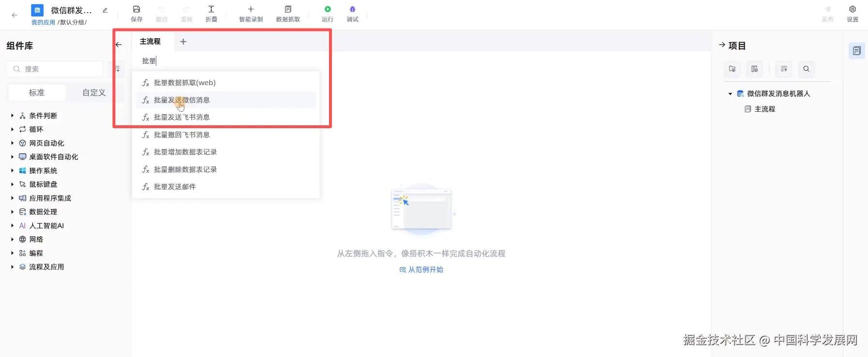The width and height of the screenshot is (868, 357).
Task: Click the collapse list icon in the project panel
Action: pyautogui.click(x=784, y=69)
